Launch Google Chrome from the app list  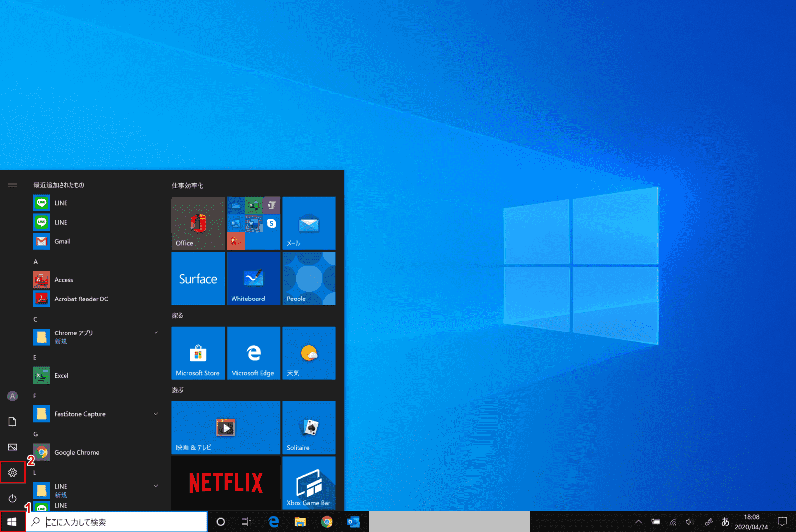coord(96,452)
